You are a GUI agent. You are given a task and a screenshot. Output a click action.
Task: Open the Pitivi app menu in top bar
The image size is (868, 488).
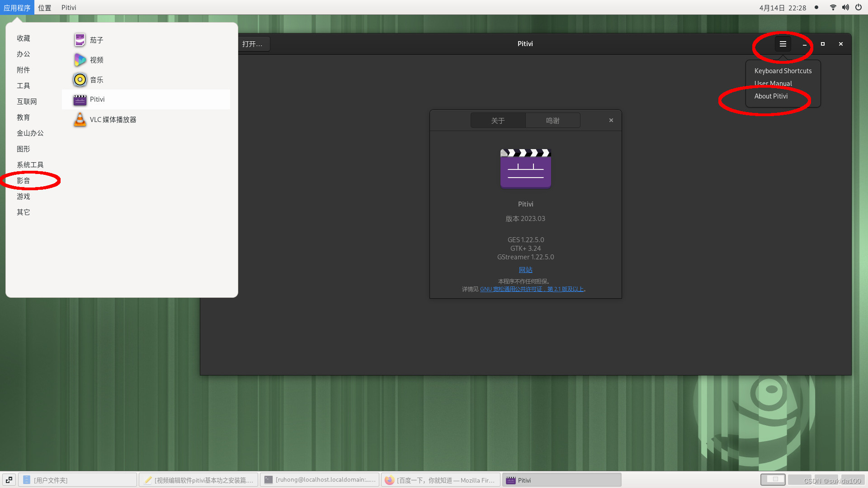click(69, 8)
